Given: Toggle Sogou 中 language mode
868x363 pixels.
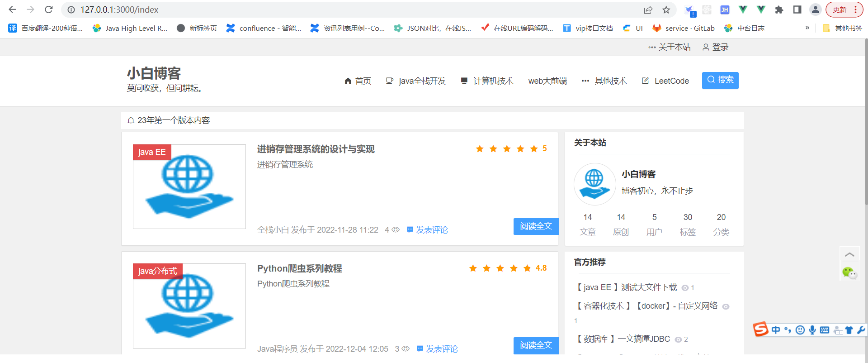Looking at the screenshot, I should tap(776, 330).
